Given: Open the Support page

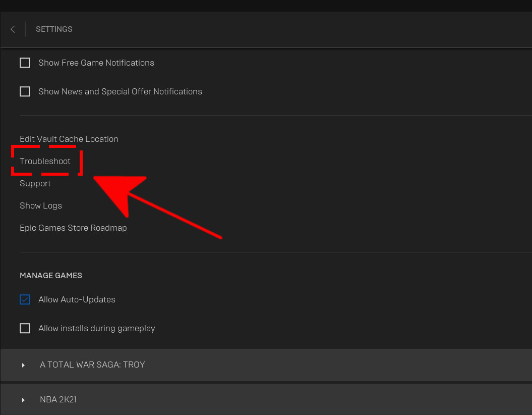Looking at the screenshot, I should tap(35, 183).
